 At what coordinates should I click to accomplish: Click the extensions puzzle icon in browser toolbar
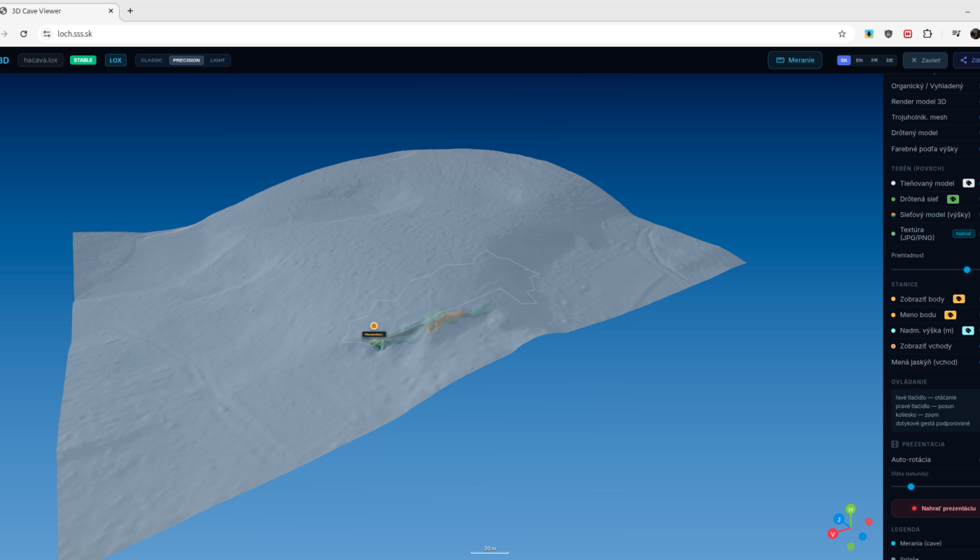point(927,33)
